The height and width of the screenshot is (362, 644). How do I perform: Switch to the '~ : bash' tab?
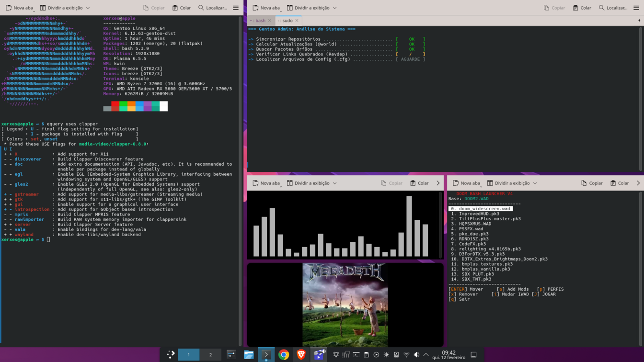click(x=258, y=21)
